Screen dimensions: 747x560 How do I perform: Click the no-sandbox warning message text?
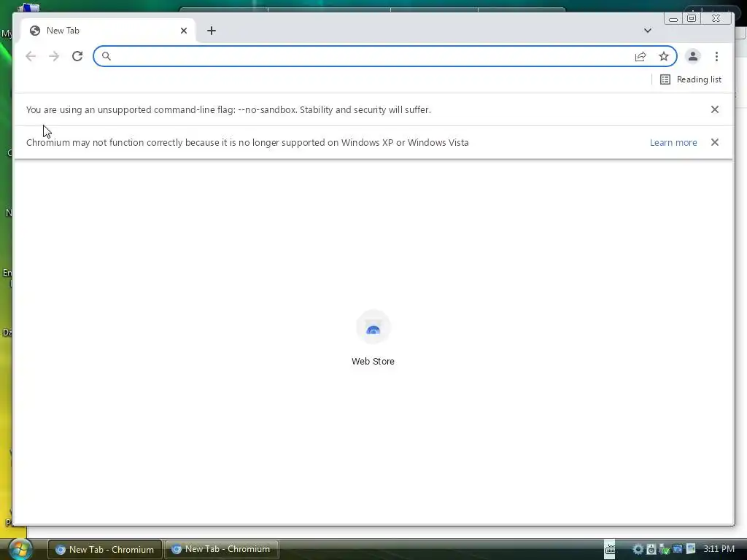228,109
